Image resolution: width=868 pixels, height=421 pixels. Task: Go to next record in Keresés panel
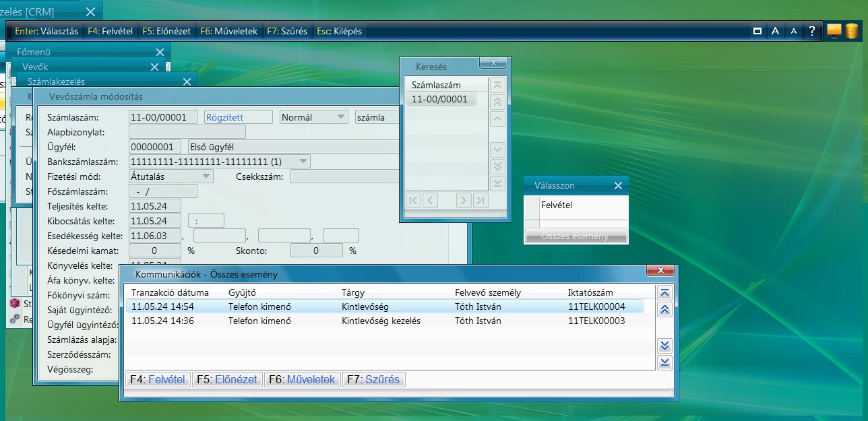click(463, 200)
